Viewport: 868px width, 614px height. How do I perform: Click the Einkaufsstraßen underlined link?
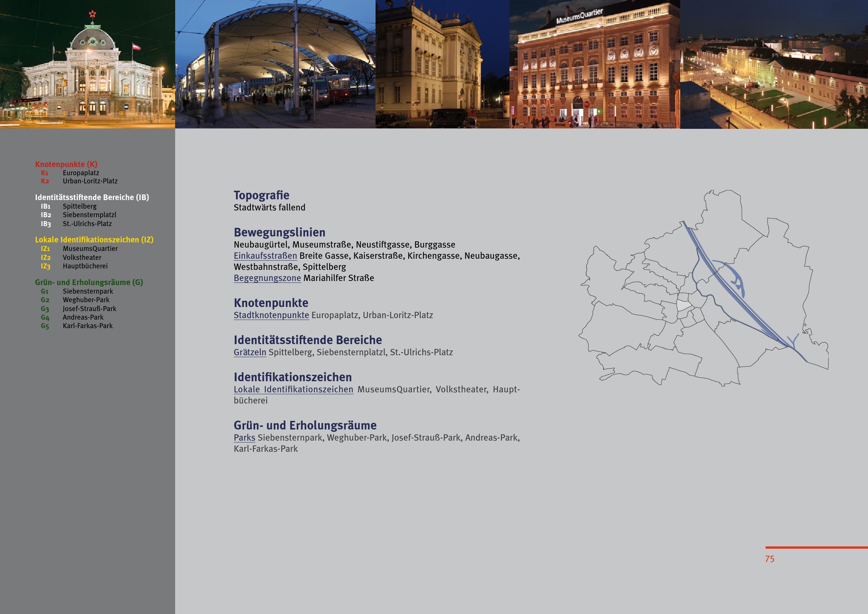click(265, 256)
